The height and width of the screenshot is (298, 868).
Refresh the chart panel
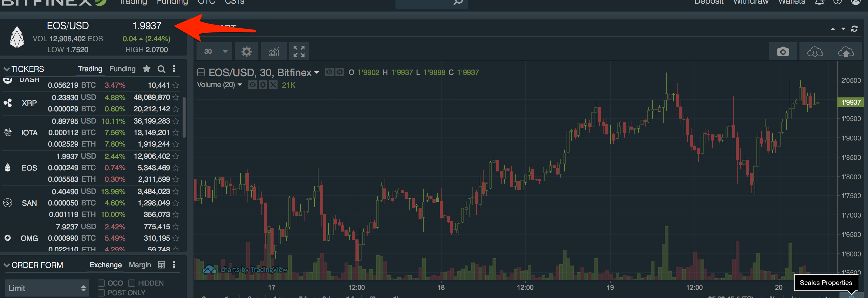[x=854, y=29]
